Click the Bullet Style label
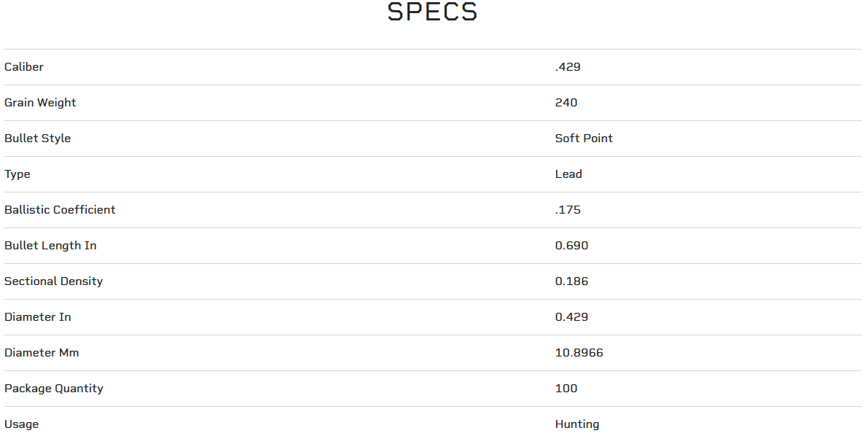Viewport: 868px width, 436px height. 38,139
